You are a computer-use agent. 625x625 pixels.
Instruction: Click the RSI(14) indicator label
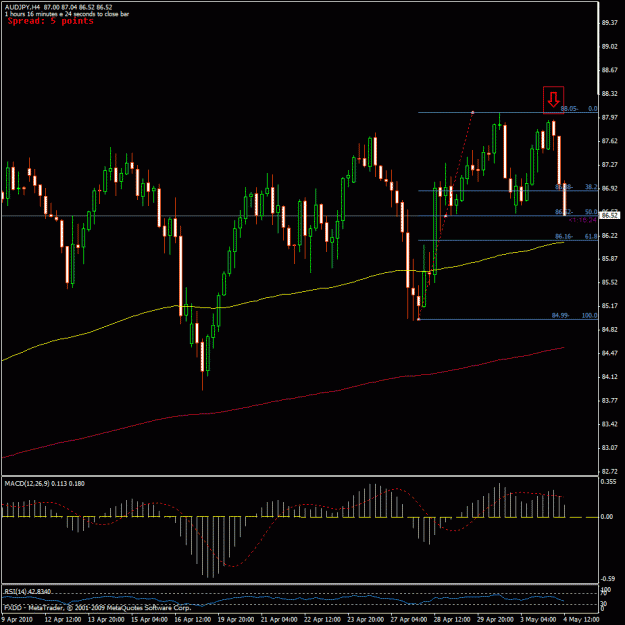[x=28, y=592]
